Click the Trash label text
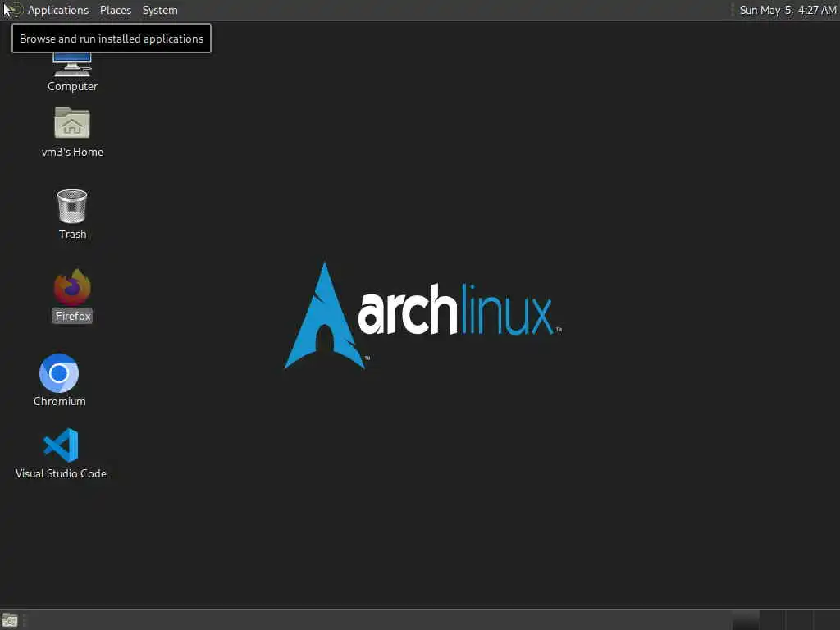 72,234
